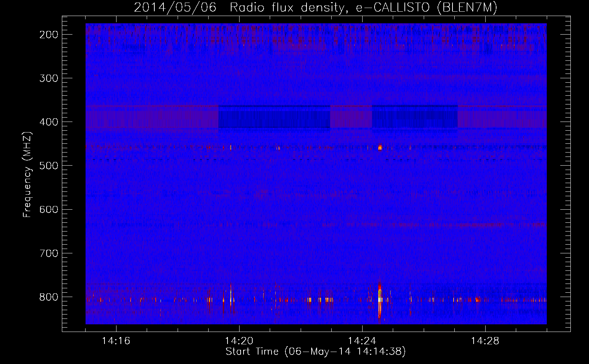
Task: Click the 400 frequency tick label
Action: (49, 122)
